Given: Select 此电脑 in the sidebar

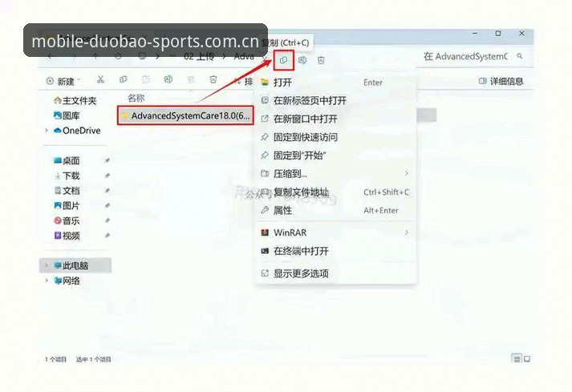Looking at the screenshot, I should 75,265.
